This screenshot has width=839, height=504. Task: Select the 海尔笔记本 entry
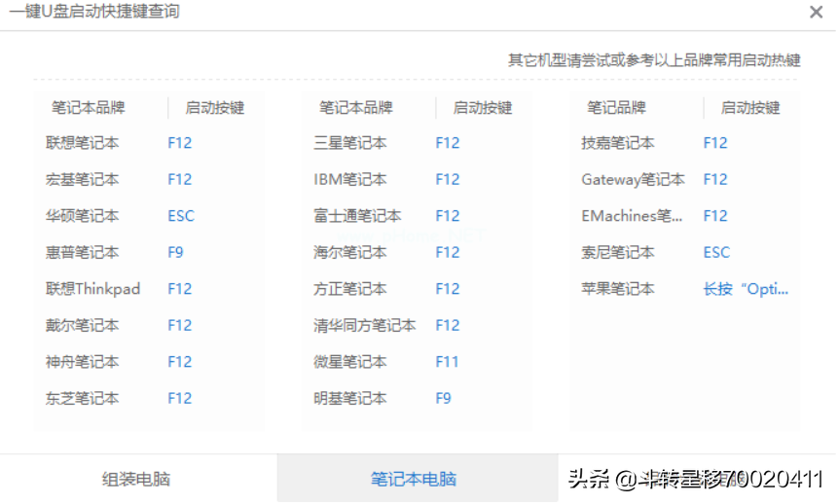click(350, 252)
